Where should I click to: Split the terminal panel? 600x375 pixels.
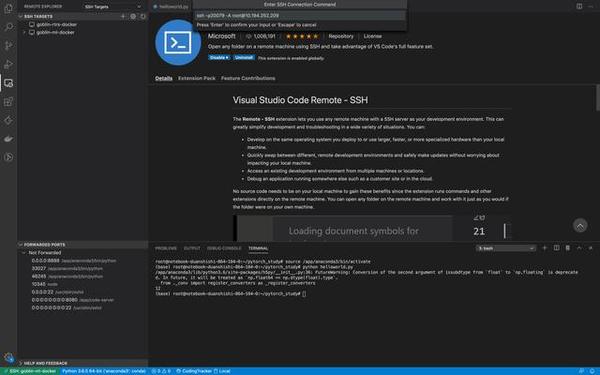(x=556, y=248)
